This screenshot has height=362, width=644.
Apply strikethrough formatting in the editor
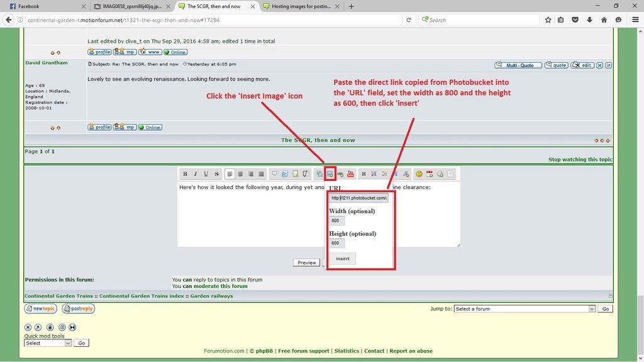(217, 174)
